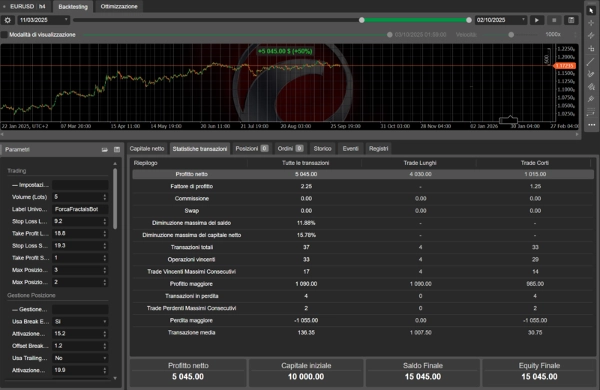Open the Posizioni tab

252,148
